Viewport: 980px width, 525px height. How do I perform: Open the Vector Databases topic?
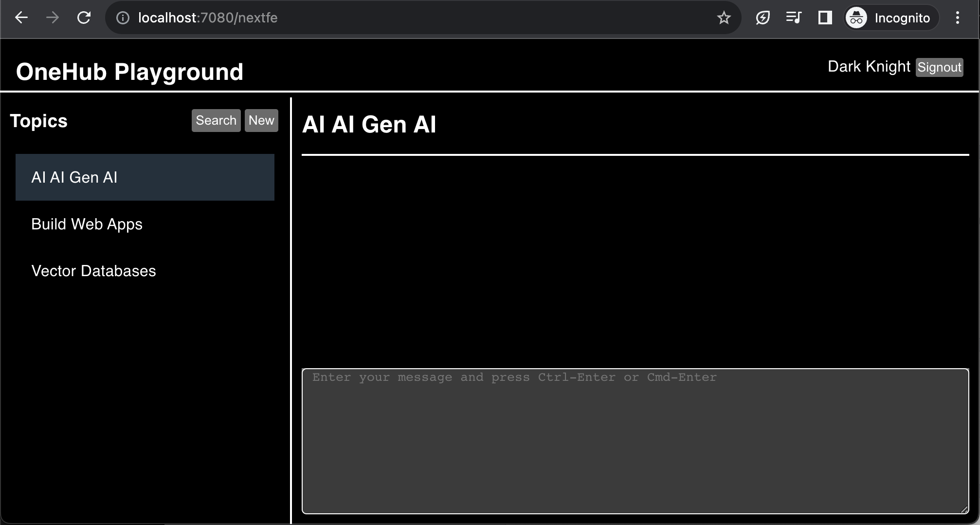pos(93,271)
